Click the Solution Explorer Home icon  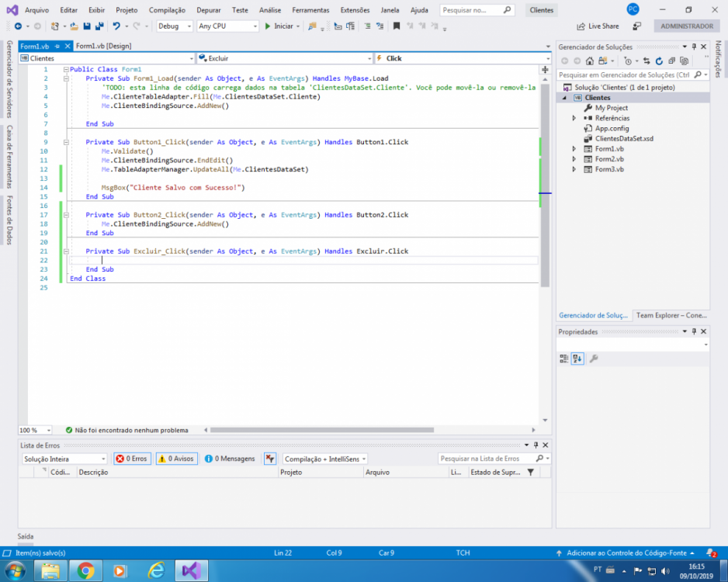590,61
